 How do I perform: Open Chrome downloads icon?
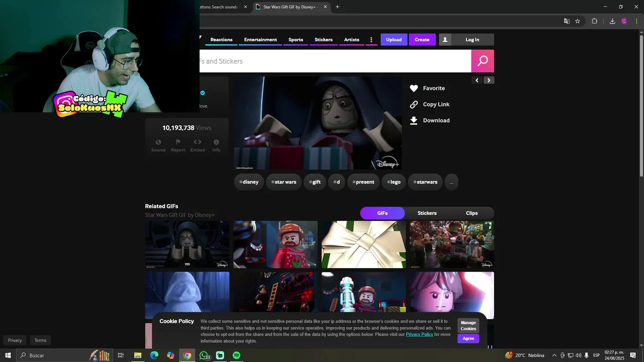pyautogui.click(x=612, y=21)
